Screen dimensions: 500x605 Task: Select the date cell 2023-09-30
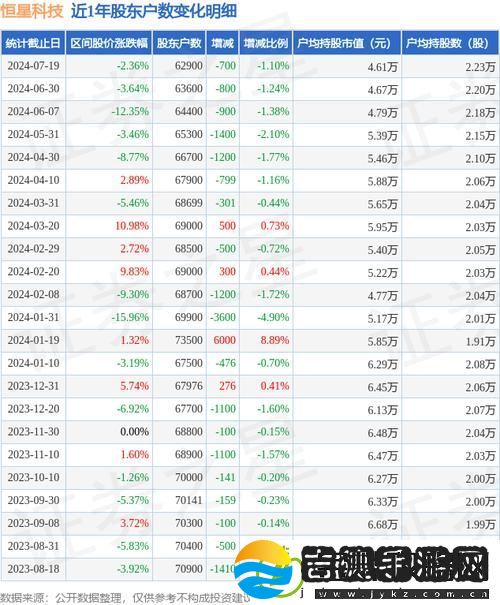point(34,500)
